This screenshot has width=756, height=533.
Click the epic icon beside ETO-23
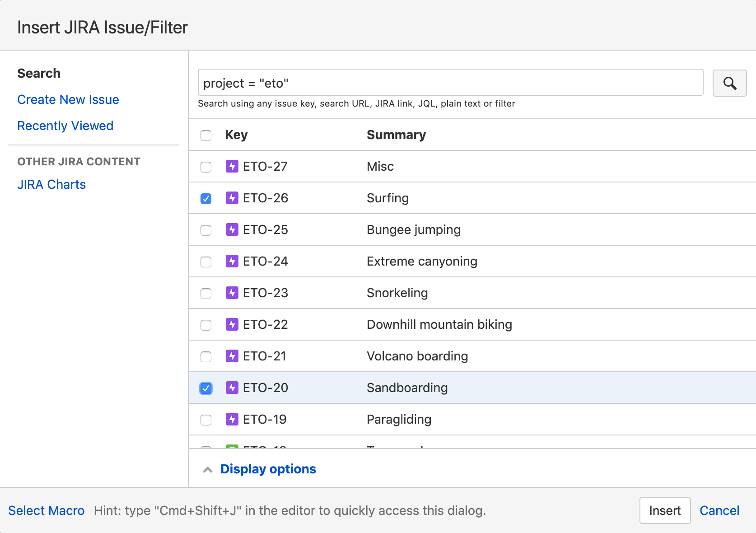point(232,293)
